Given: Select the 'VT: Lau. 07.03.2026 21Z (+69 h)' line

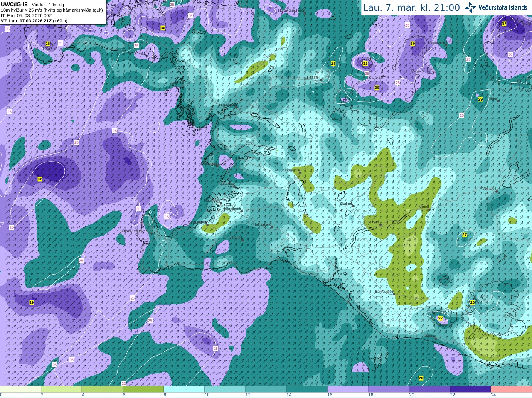Looking at the screenshot, I should [x=34, y=20].
